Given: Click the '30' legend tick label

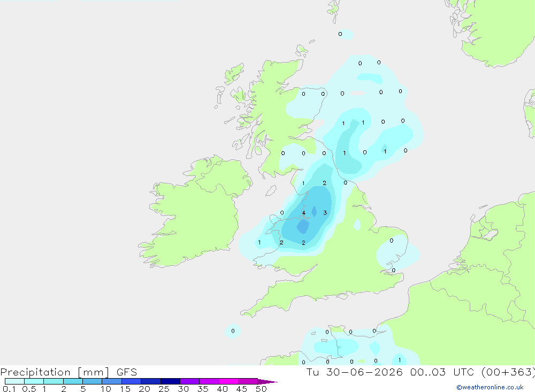Looking at the screenshot, I should tap(183, 389).
